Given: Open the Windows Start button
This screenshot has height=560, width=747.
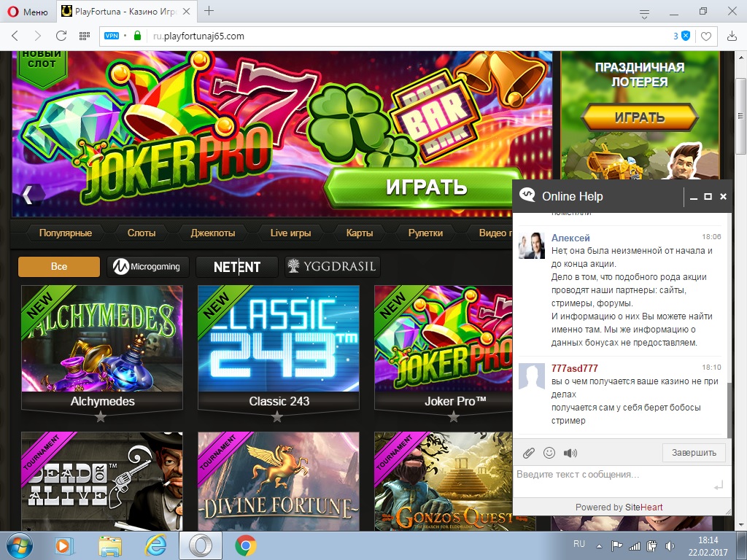Looking at the screenshot, I should pos(20,545).
